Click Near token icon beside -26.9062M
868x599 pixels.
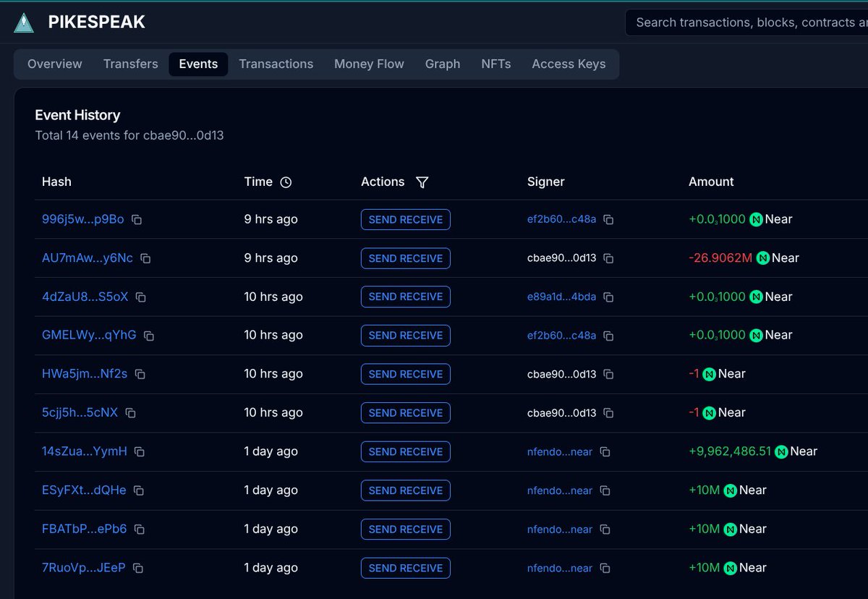tap(762, 258)
